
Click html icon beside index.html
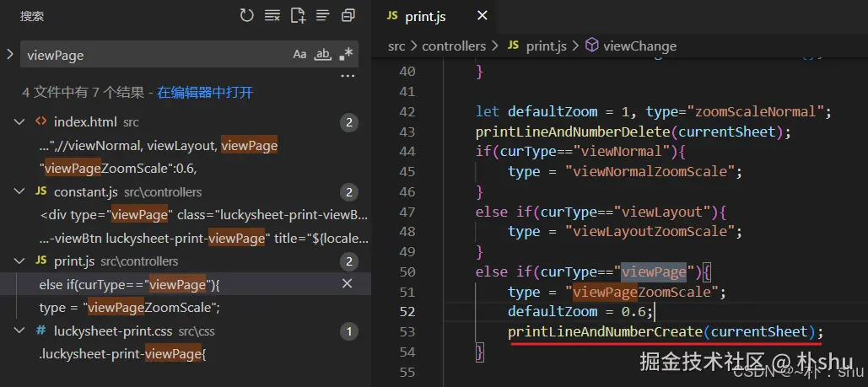pos(40,121)
